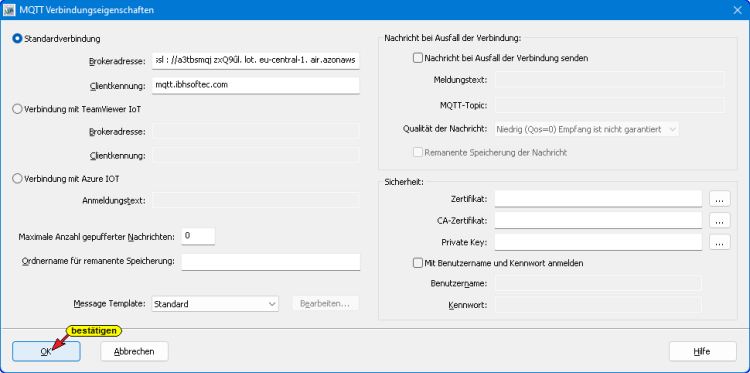Enable Nachricht bei Ausfall der Verbindung senden
This screenshot has height=373, width=750.
[418, 58]
